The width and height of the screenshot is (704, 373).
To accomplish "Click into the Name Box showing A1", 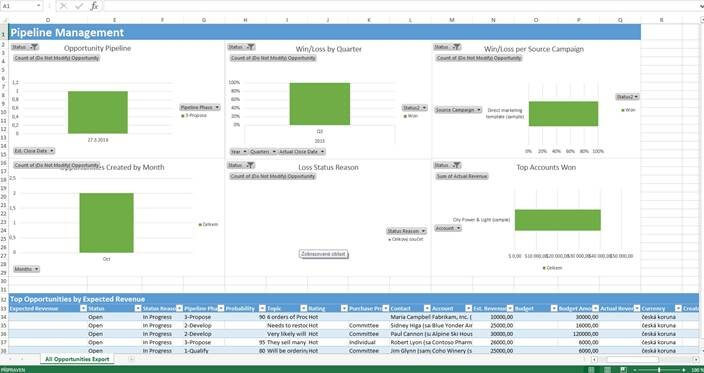I will pos(18,6).
